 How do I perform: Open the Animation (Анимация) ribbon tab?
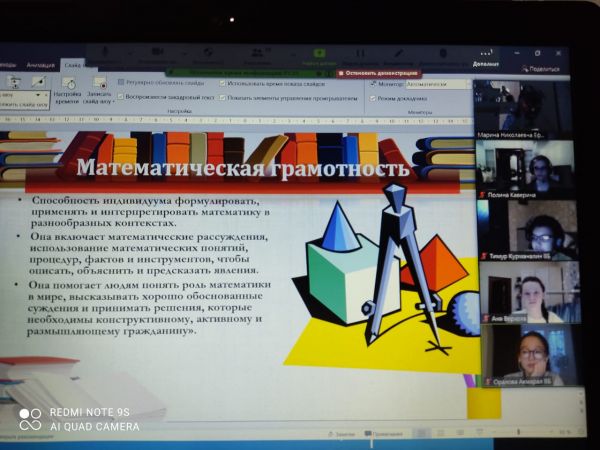[40, 65]
